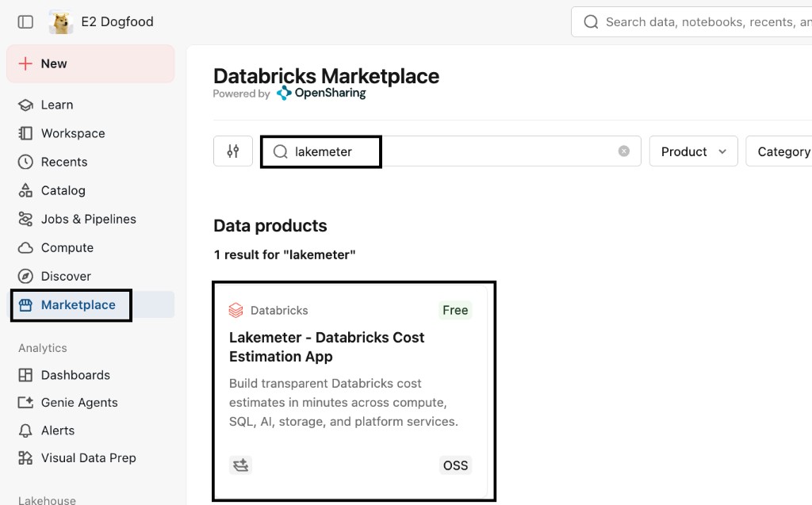Click the Workspace notebook icon
This screenshot has width=812, height=505.
25,133
